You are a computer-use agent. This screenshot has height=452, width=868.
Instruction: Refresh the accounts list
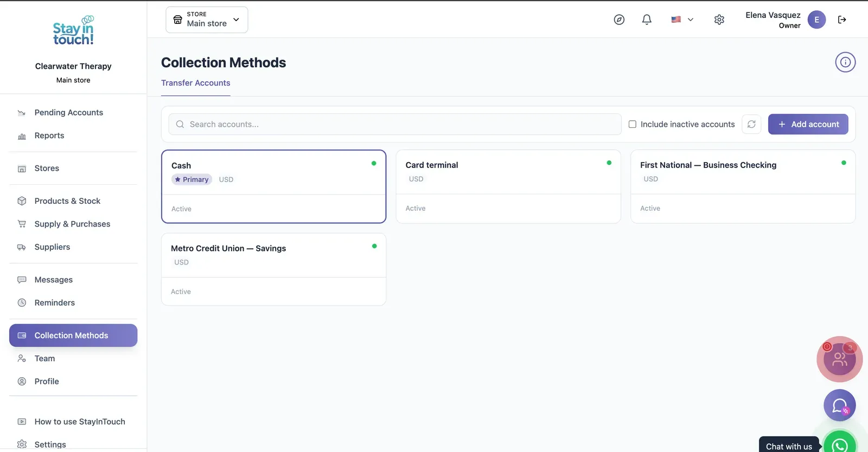751,124
